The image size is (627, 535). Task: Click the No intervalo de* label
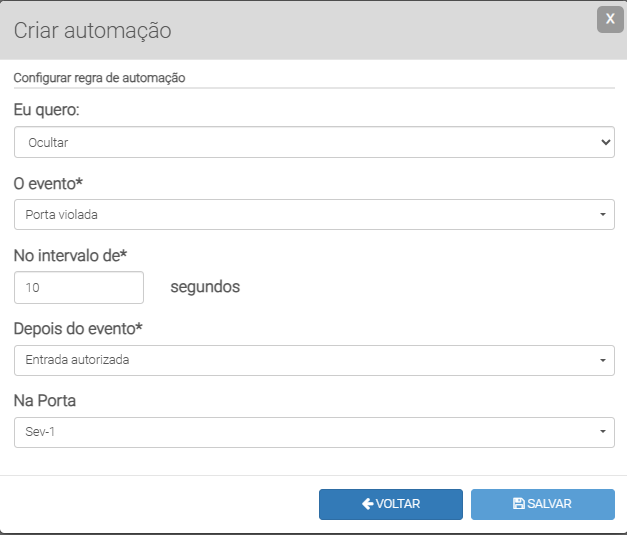point(71,256)
